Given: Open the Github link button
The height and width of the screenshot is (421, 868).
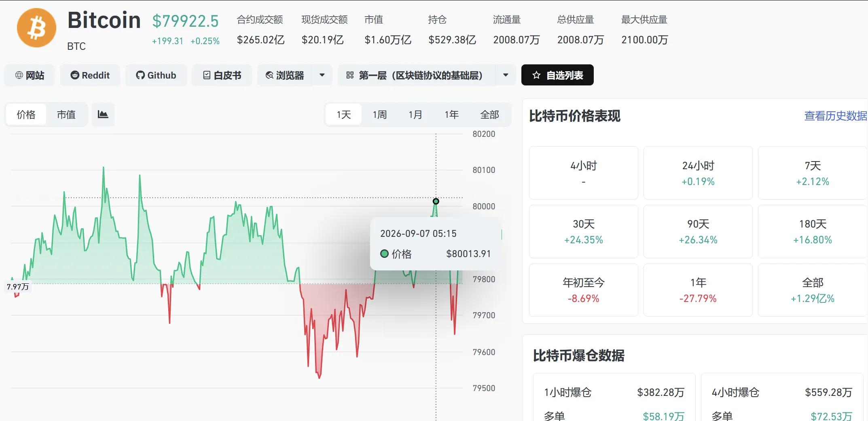Looking at the screenshot, I should tap(156, 75).
